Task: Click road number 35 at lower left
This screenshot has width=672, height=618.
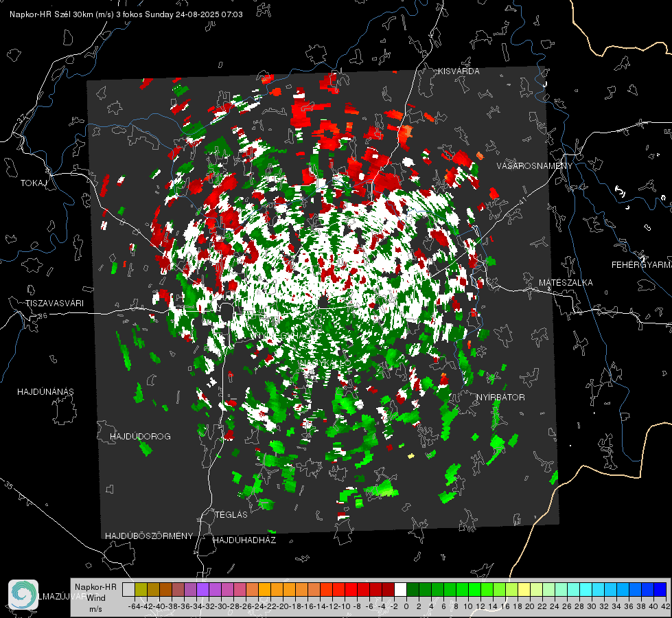Action: tap(8, 485)
